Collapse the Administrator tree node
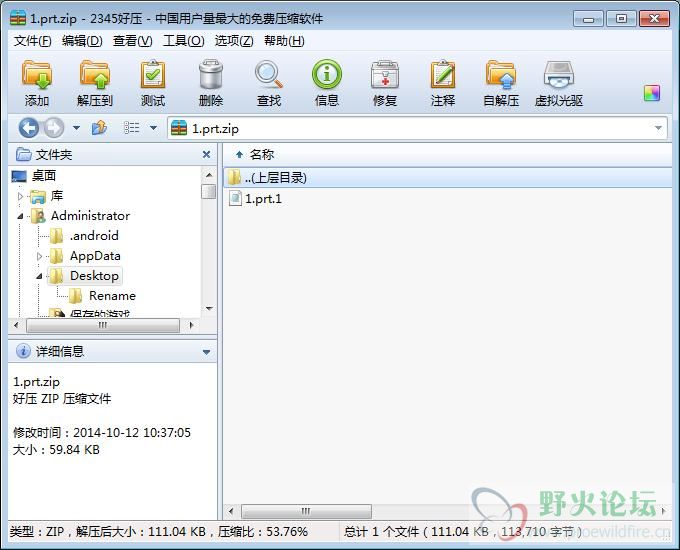The width and height of the screenshot is (680, 550). 20,216
